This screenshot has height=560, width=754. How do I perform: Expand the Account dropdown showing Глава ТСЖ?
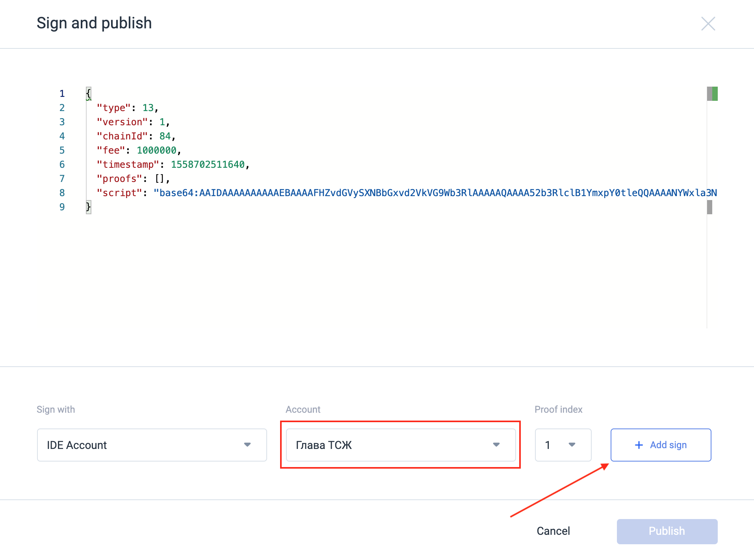coord(401,445)
